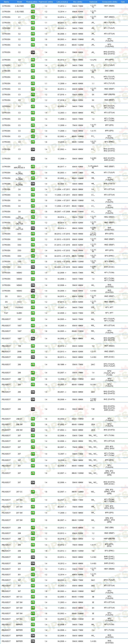
Task: Click the Opis column header
Action: pos(123,2)
